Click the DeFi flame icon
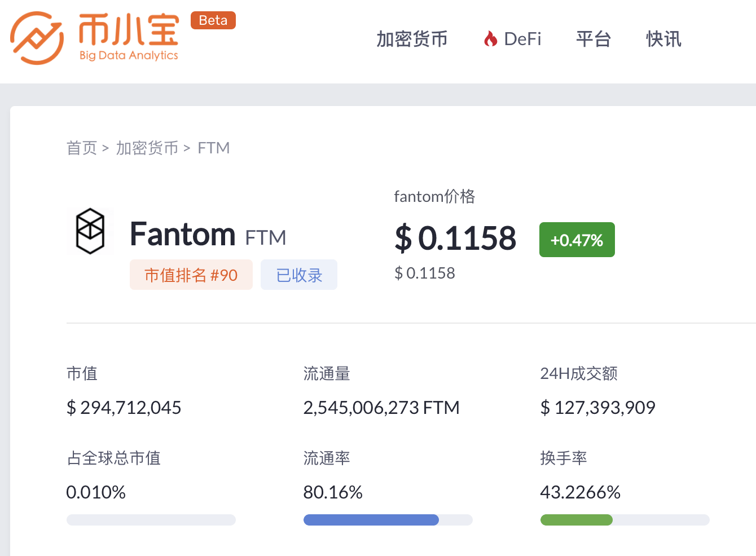756x556 pixels. tap(490, 39)
